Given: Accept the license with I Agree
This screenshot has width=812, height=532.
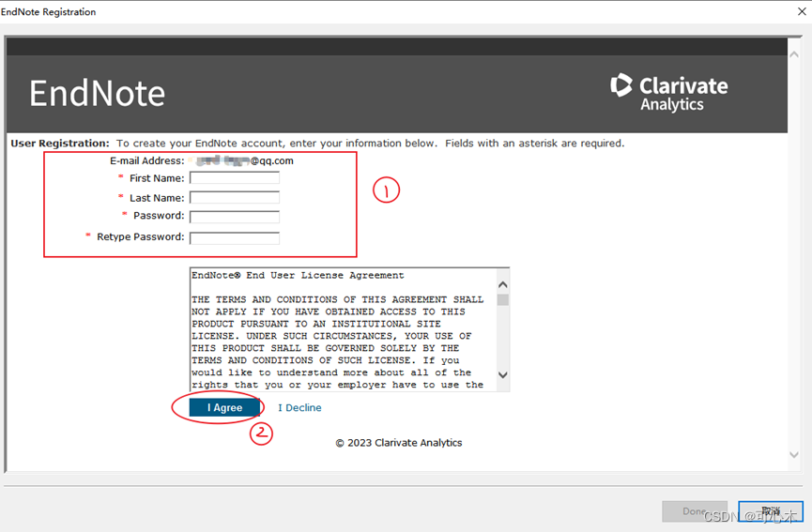Looking at the screenshot, I should pos(224,408).
